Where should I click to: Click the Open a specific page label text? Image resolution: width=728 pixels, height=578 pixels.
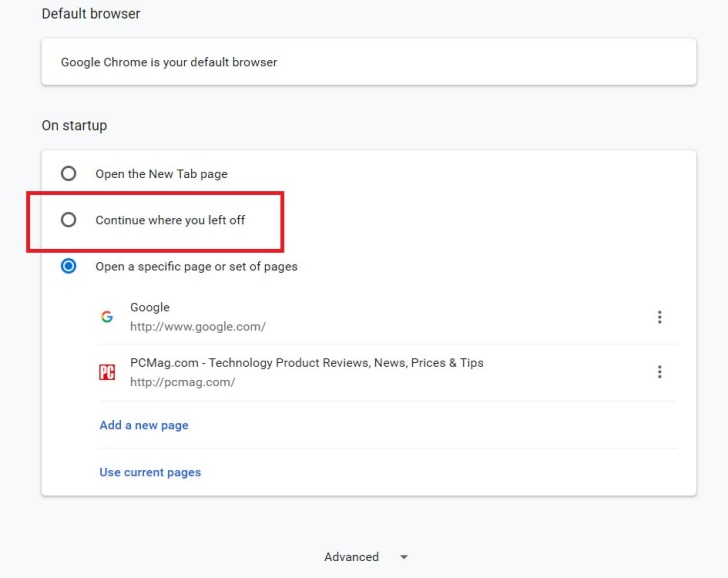coord(196,266)
